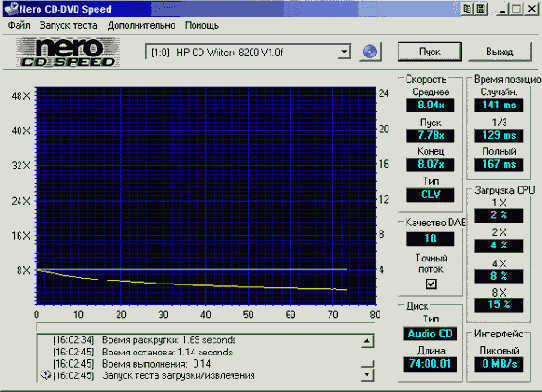The image size is (542, 392).
Task: Click the Пуск button
Action: click(x=430, y=52)
